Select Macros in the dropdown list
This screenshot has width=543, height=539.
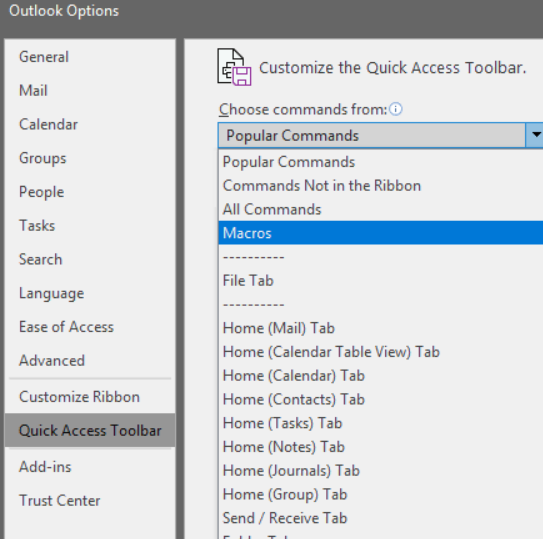coord(381,233)
